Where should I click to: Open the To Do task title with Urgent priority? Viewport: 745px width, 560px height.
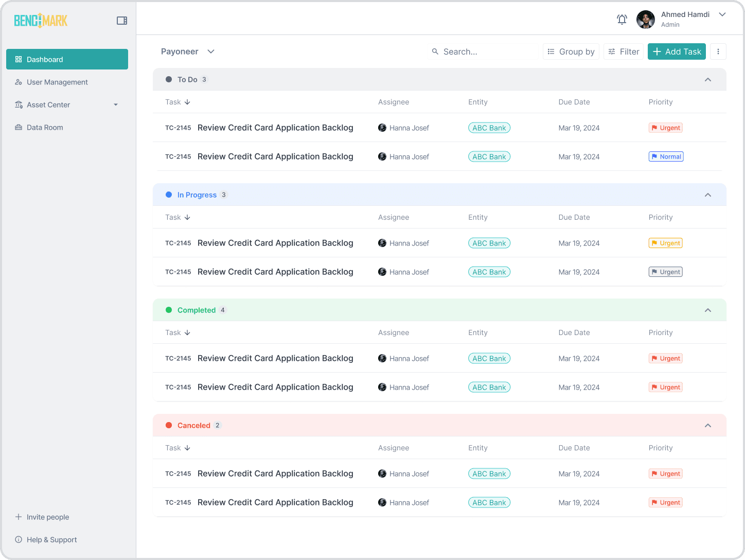point(275,128)
